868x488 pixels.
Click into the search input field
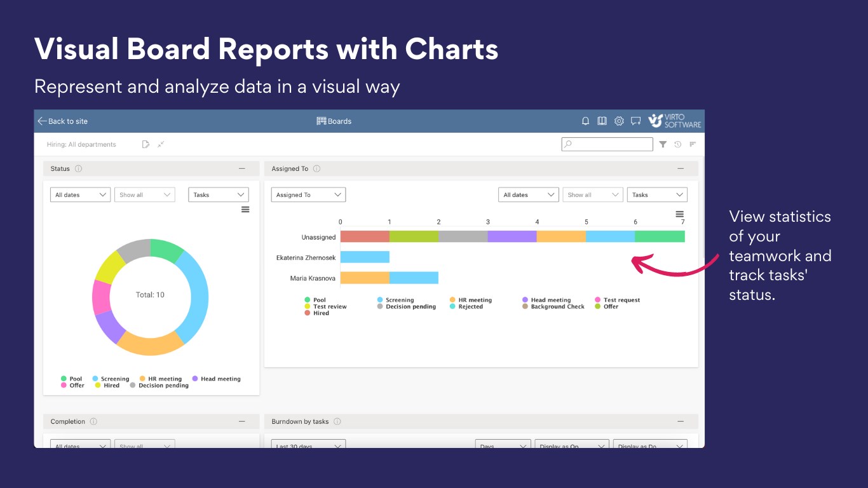coord(607,144)
